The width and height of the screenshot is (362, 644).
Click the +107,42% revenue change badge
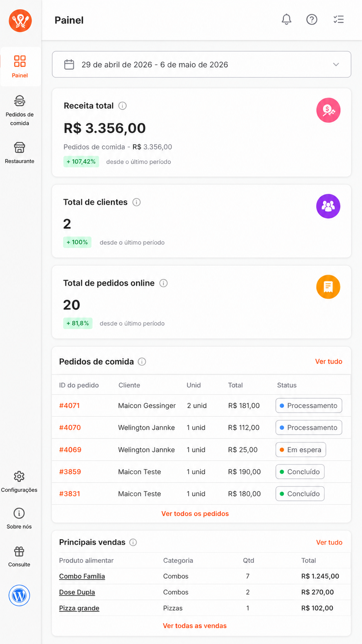[x=81, y=161]
